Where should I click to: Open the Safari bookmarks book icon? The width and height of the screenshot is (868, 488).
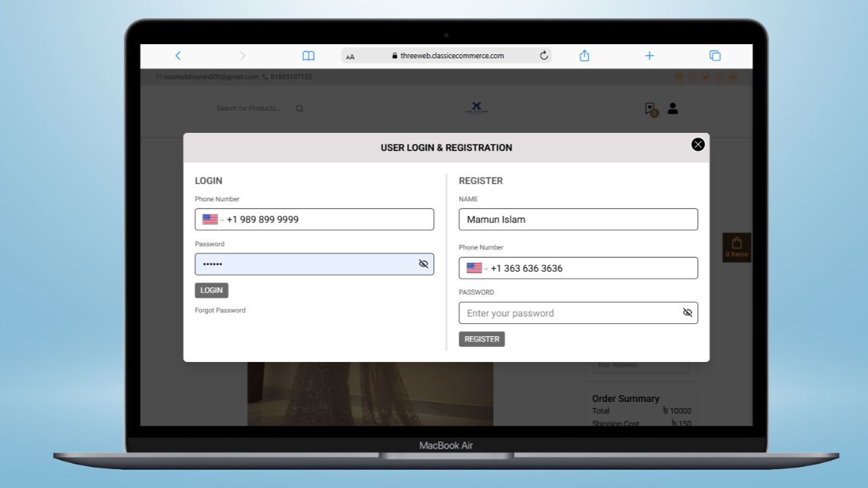click(309, 56)
